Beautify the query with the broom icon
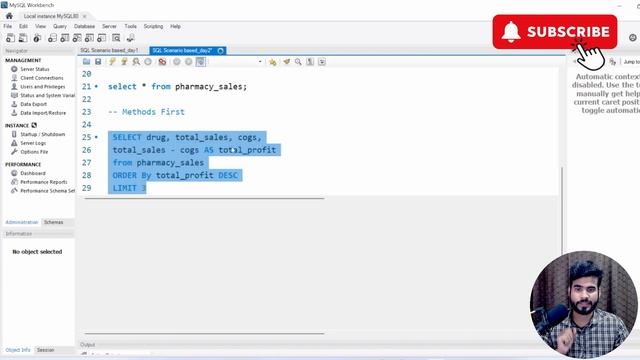The height and width of the screenshot is (360, 640). (x=287, y=62)
